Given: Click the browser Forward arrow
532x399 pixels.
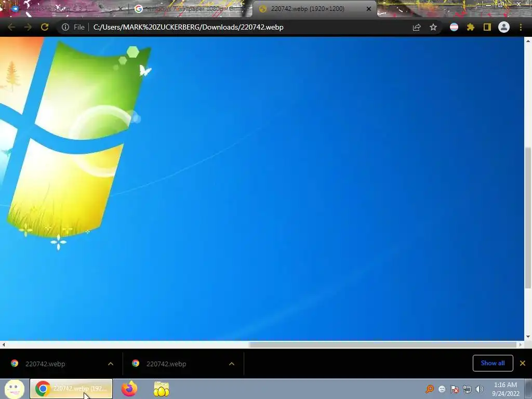Looking at the screenshot, I should (x=28, y=27).
